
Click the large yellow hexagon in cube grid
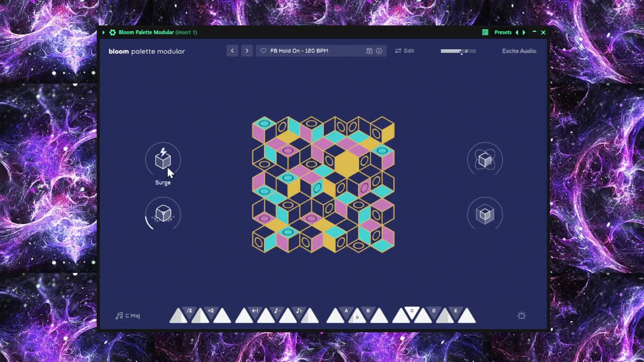point(346,163)
